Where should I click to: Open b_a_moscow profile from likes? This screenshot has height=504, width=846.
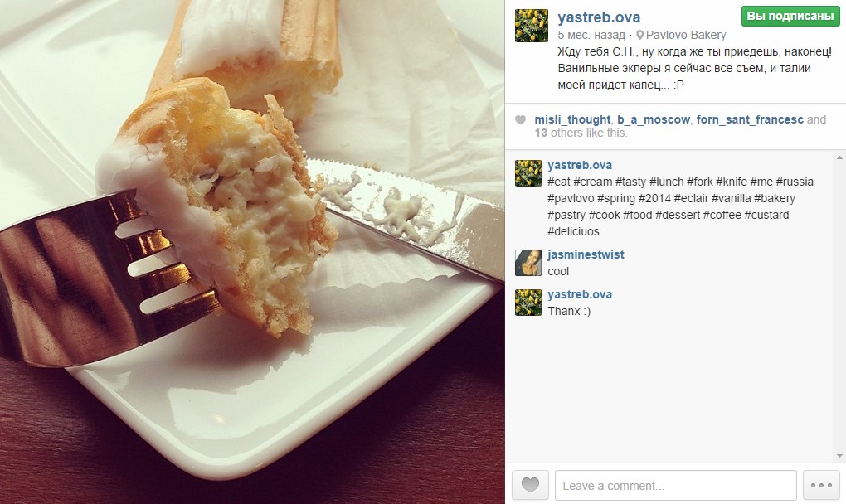tap(654, 119)
